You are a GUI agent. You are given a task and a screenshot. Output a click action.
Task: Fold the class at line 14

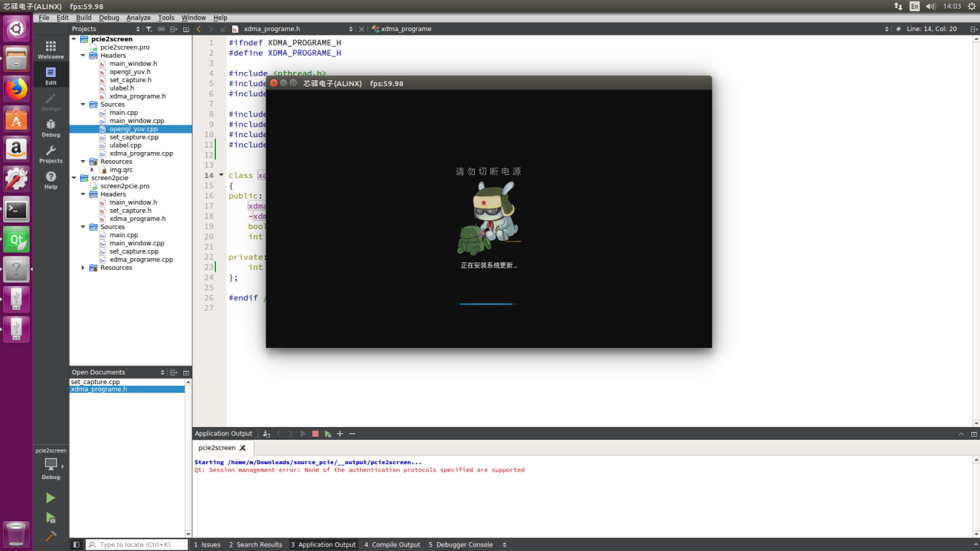[x=221, y=176]
